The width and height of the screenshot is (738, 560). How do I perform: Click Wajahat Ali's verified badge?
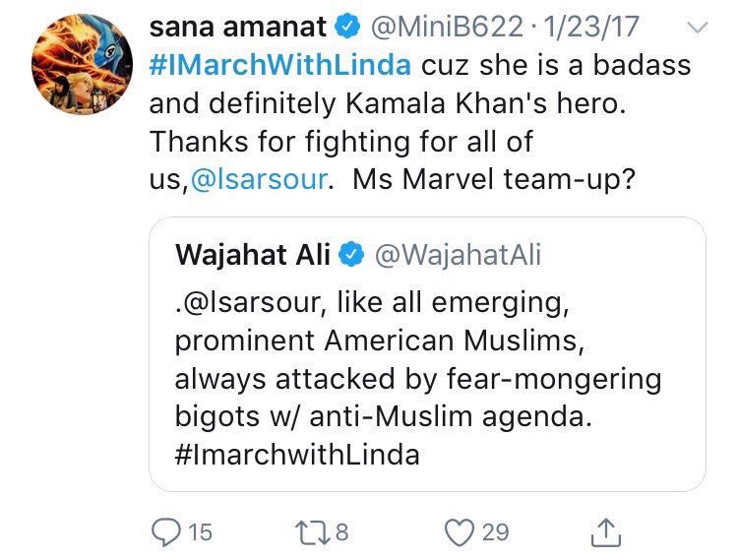click(x=348, y=254)
